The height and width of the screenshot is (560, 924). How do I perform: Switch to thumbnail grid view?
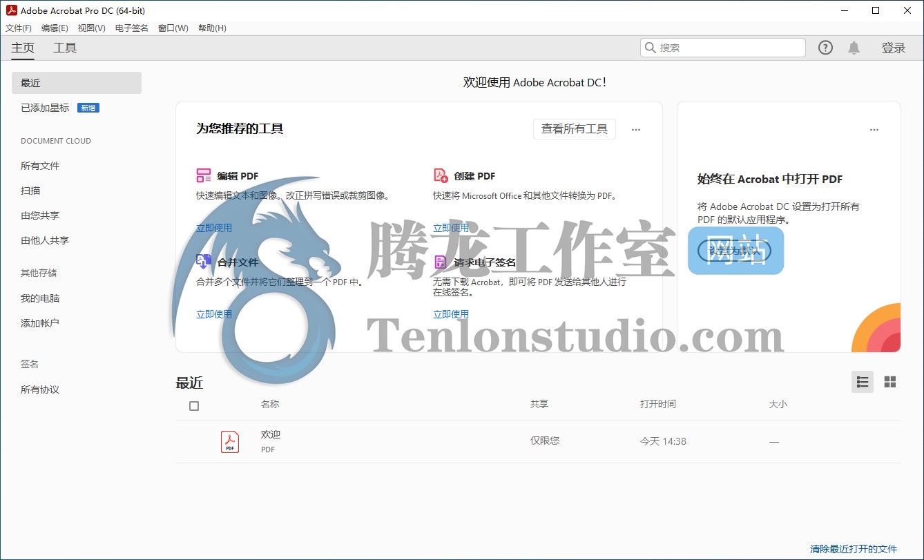click(890, 382)
